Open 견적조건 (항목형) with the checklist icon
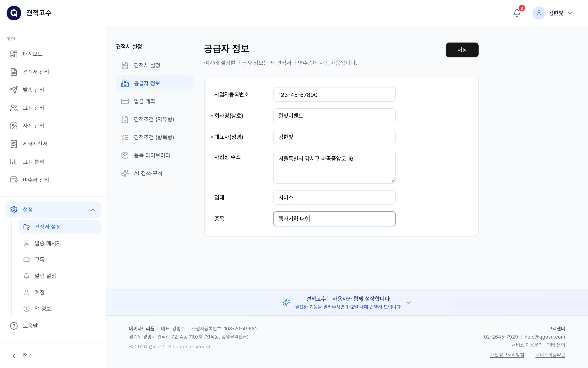Viewport: 588px width, 368px height. tap(155, 137)
